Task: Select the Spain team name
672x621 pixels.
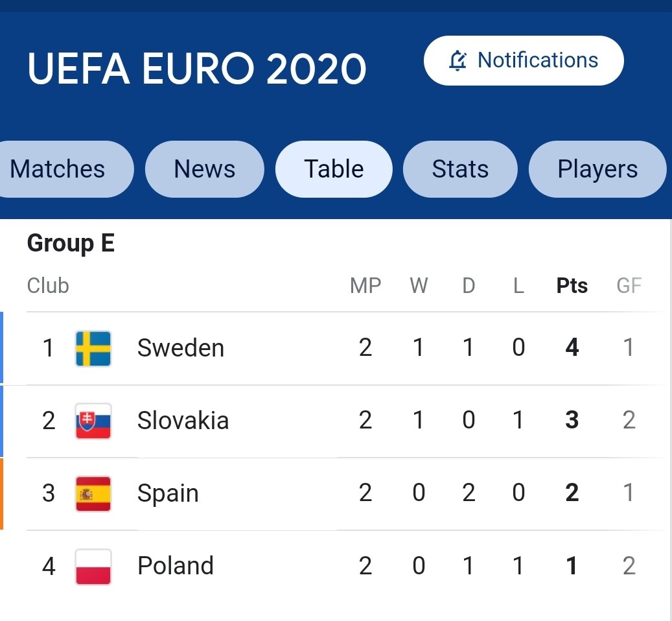Action: coord(168,493)
